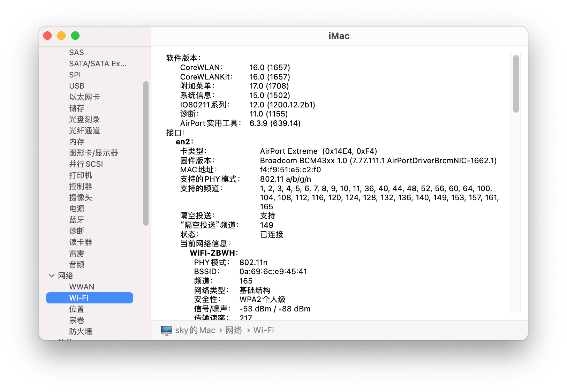This screenshot has height=392, width=567.
Task: Click the 基础结构 network type value
Action: point(255,291)
